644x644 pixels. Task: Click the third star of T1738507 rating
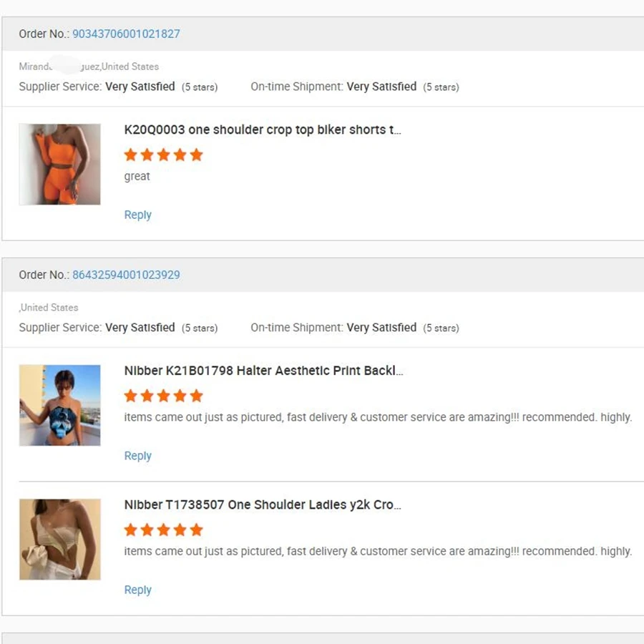[x=164, y=530]
